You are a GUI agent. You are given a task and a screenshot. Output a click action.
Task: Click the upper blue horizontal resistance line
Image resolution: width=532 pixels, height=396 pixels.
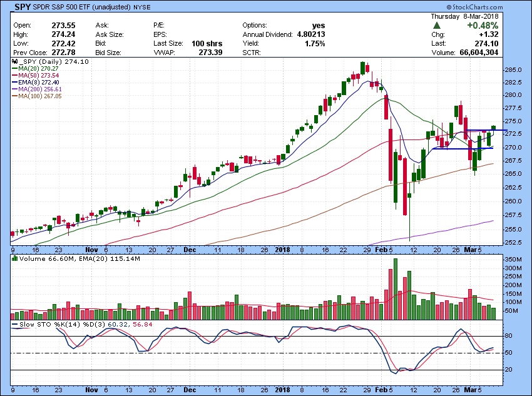coord(486,130)
